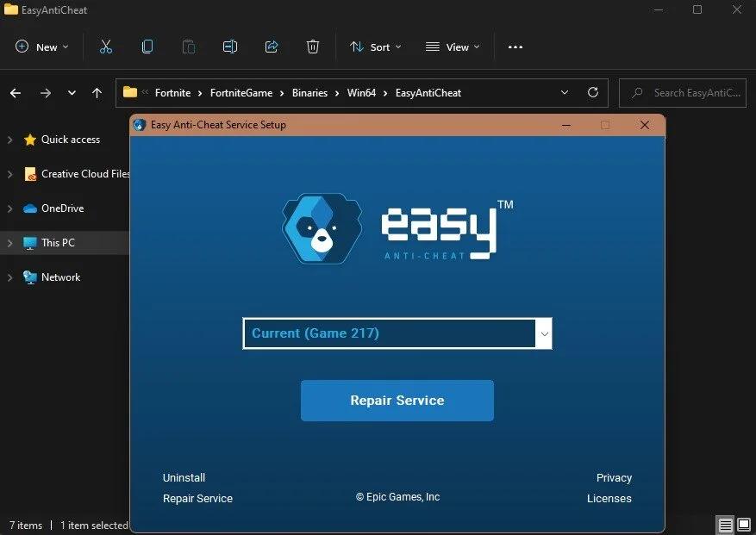Click the Rename icon in the toolbar

click(229, 47)
